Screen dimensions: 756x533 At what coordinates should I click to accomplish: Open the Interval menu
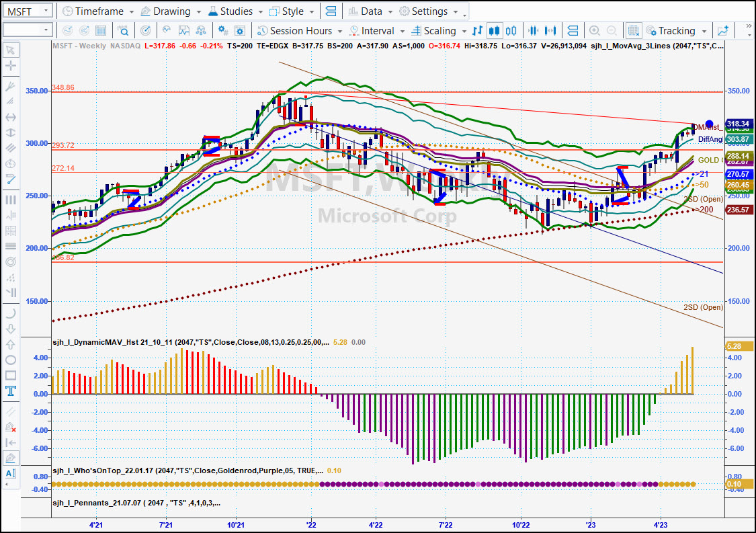[376, 31]
